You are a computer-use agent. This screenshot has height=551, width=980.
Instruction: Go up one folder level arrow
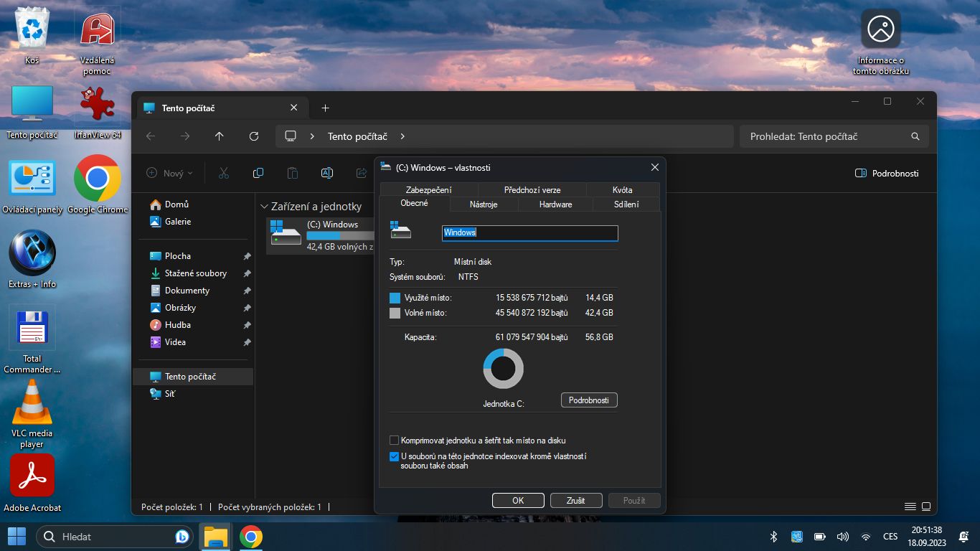tap(220, 136)
